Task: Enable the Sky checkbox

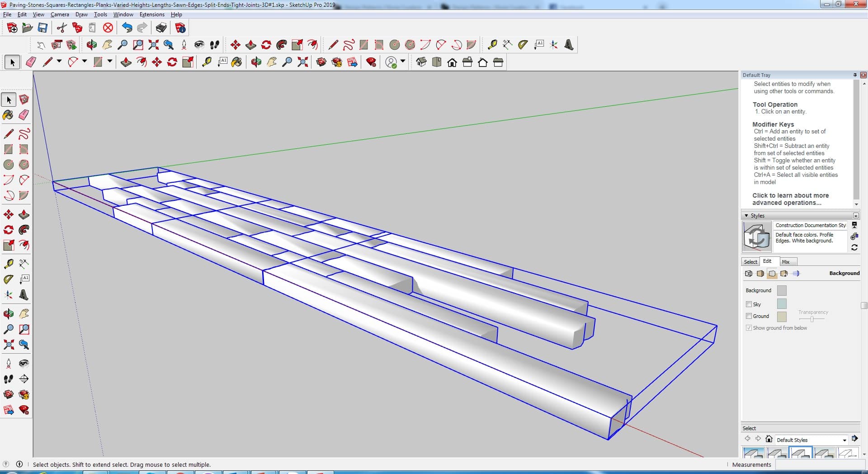Action: (749, 304)
